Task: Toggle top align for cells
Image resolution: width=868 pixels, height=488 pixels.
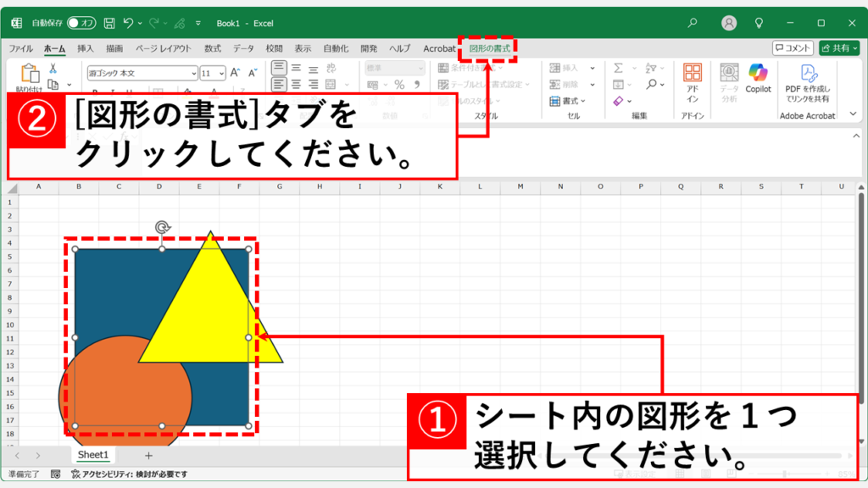Action: (x=279, y=68)
